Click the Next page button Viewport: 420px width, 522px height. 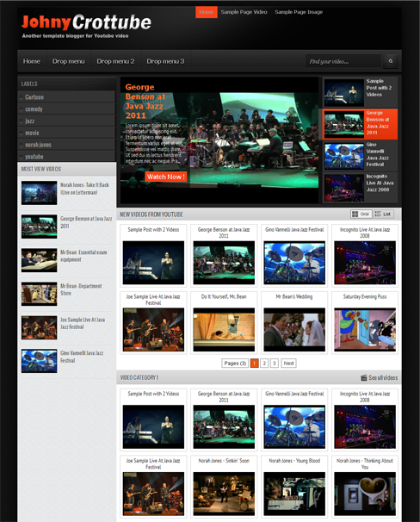click(288, 363)
